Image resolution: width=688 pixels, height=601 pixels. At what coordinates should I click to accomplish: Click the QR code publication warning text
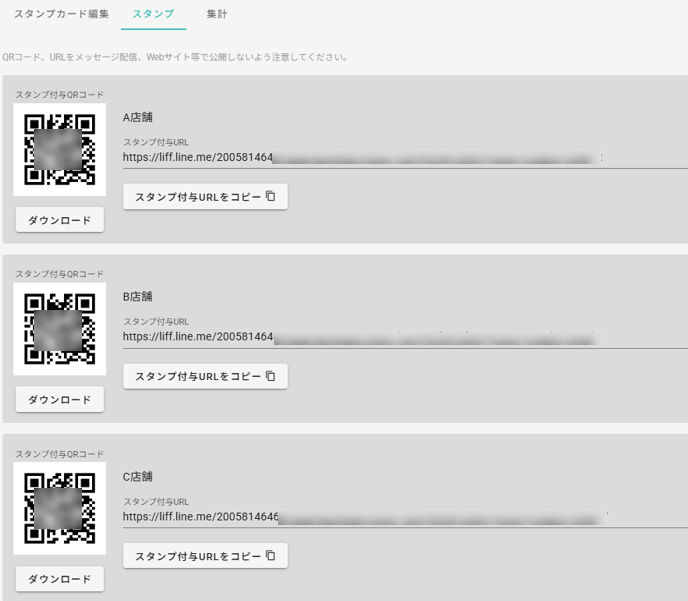(x=175, y=57)
